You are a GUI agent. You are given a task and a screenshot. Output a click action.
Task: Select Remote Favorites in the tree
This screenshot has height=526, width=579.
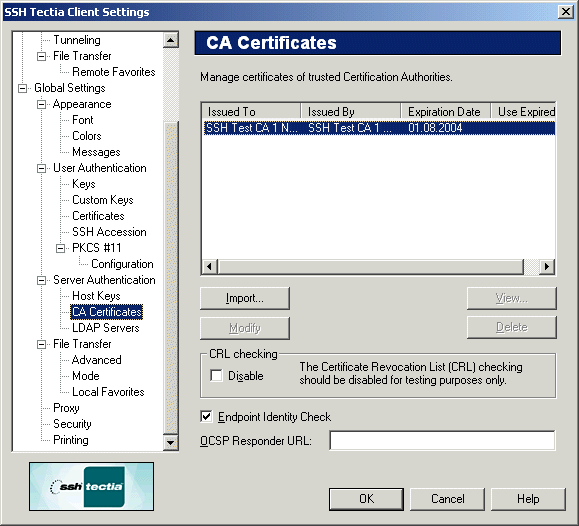point(114,72)
